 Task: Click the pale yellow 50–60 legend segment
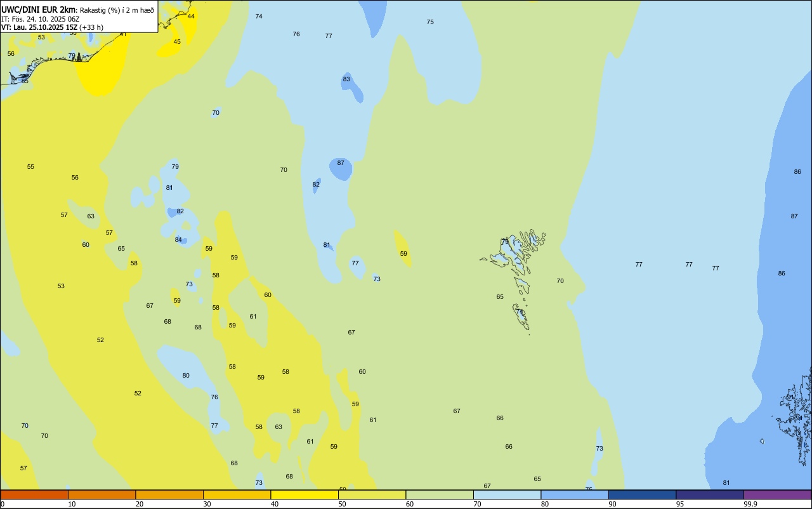point(372,494)
